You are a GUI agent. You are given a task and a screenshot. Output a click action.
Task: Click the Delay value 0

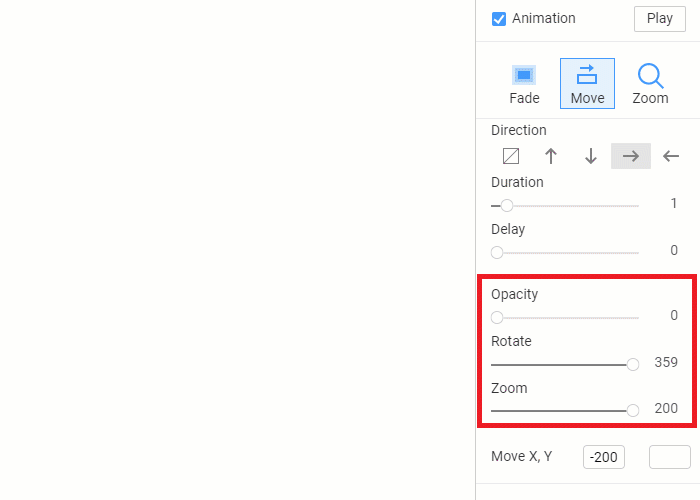tap(674, 250)
